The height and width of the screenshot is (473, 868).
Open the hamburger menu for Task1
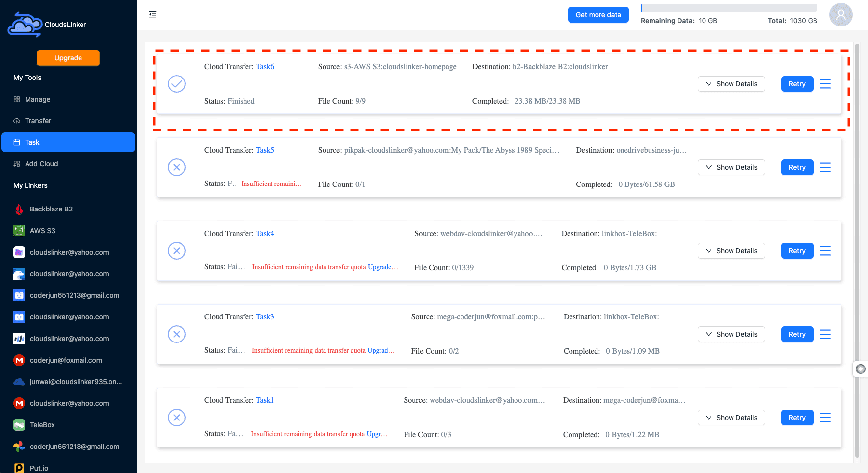click(825, 418)
